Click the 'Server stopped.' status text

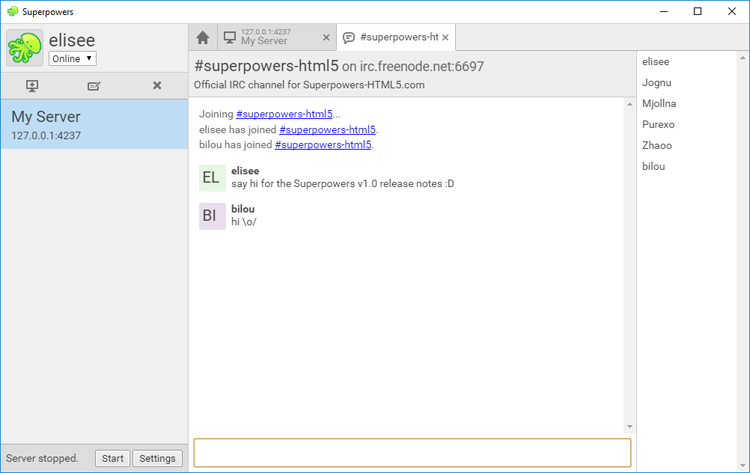tap(42, 458)
